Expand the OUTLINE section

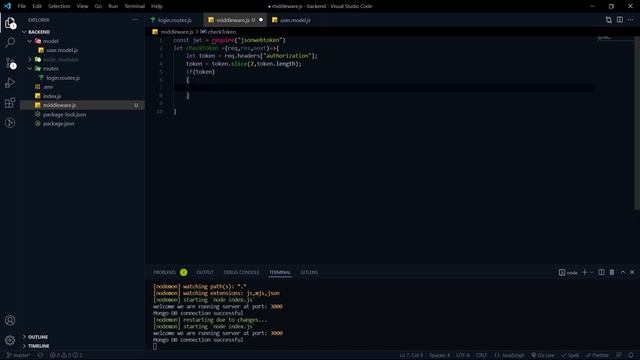pos(38,337)
